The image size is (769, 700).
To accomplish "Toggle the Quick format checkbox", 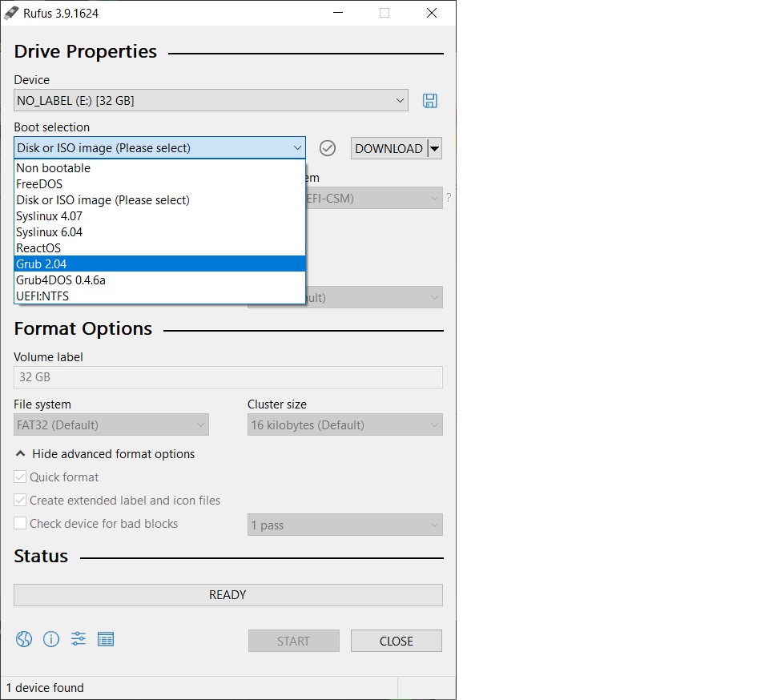I will click(x=20, y=477).
